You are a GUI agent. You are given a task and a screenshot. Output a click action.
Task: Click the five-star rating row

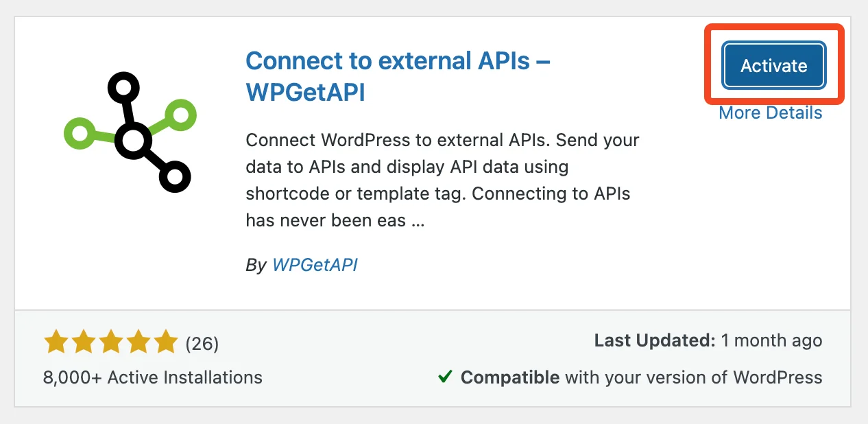tap(110, 340)
